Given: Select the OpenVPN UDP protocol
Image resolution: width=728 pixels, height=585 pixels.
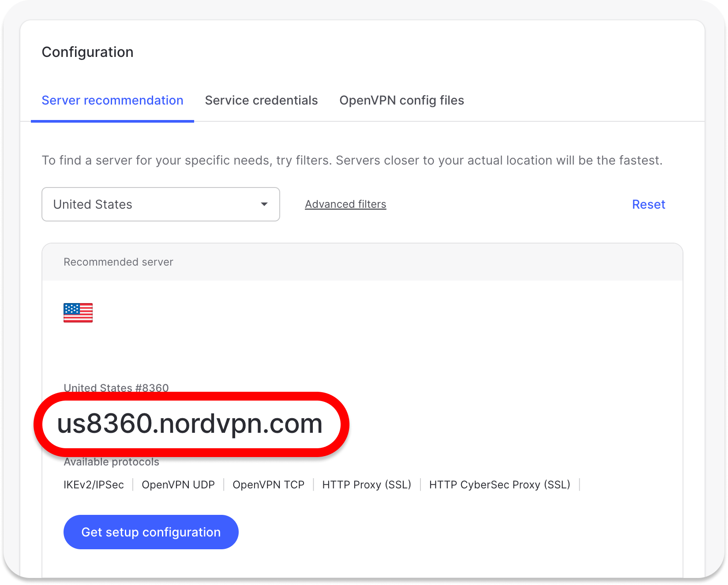Looking at the screenshot, I should pos(178,485).
